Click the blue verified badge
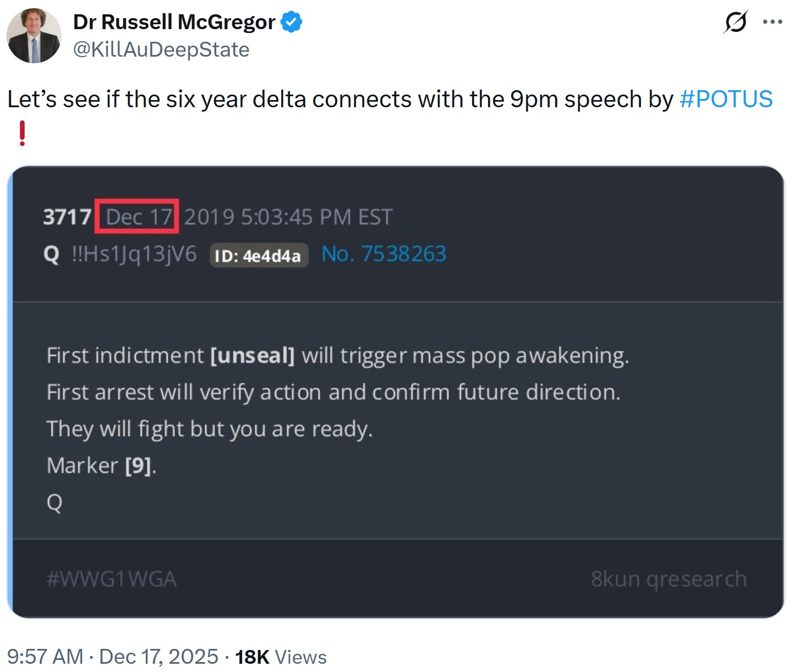The image size is (795, 672). [292, 22]
